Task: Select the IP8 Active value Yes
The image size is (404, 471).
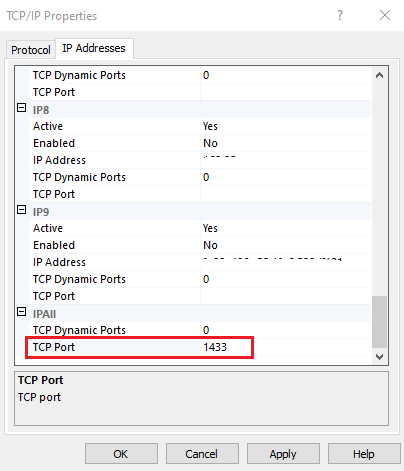Action: click(285, 126)
